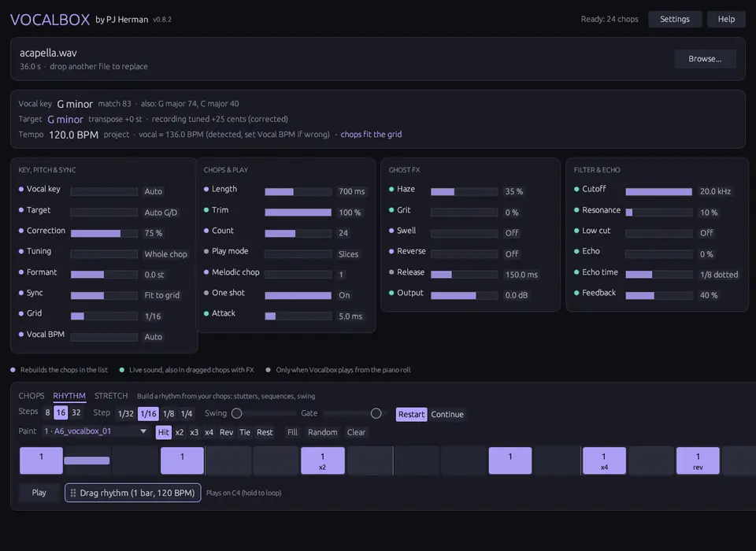
Task: Adjust the Grid slider
Action: [104, 316]
